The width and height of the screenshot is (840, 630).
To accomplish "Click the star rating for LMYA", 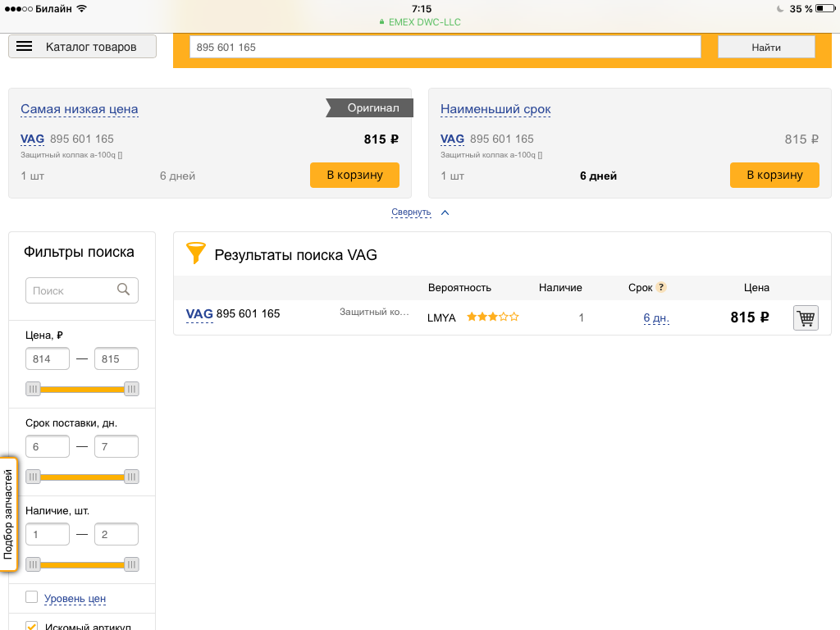I will coord(492,317).
